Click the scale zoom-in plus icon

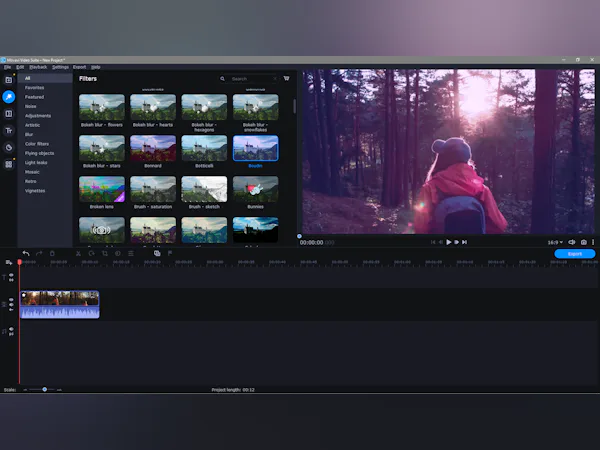tap(59, 390)
